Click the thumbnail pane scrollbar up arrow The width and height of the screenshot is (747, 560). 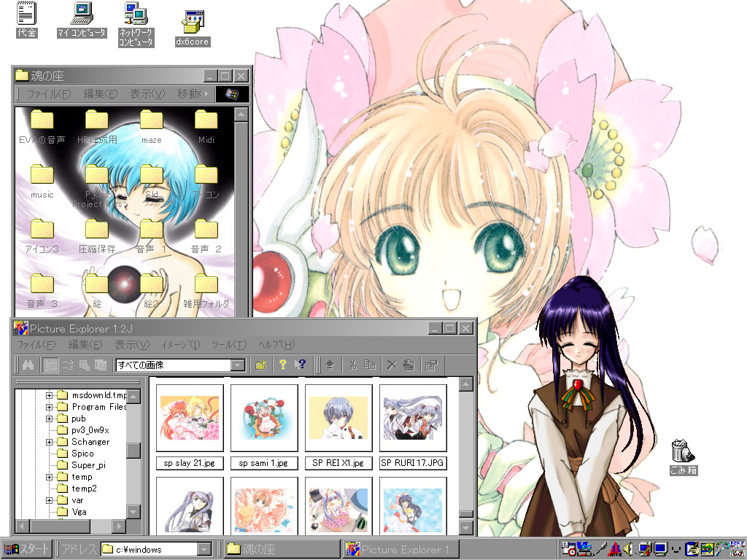(x=465, y=384)
